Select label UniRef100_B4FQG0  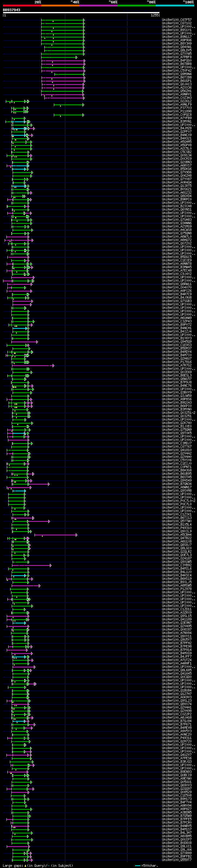177,60
